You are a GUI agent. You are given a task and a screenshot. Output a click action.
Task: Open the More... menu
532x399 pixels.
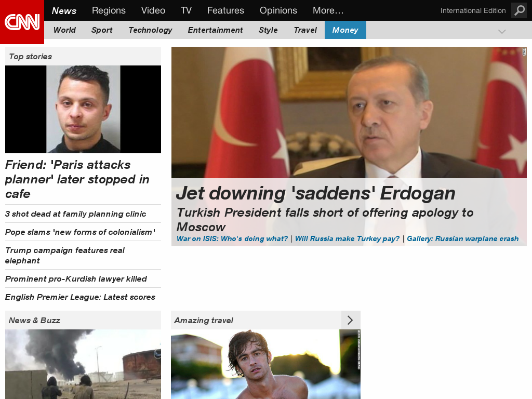pyautogui.click(x=328, y=10)
